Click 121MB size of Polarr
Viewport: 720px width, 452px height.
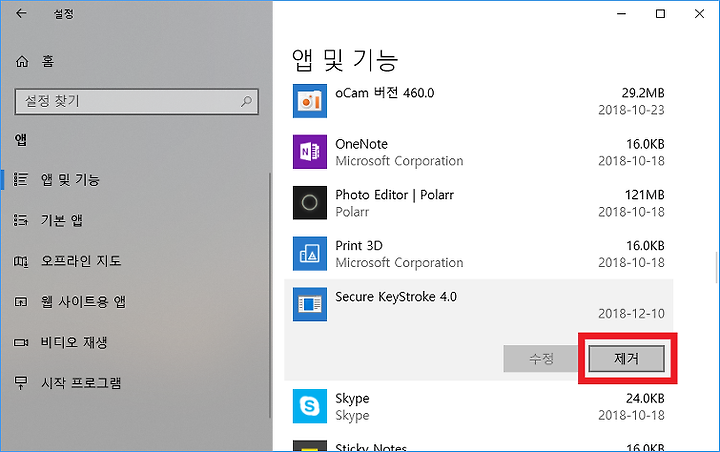click(x=645, y=195)
